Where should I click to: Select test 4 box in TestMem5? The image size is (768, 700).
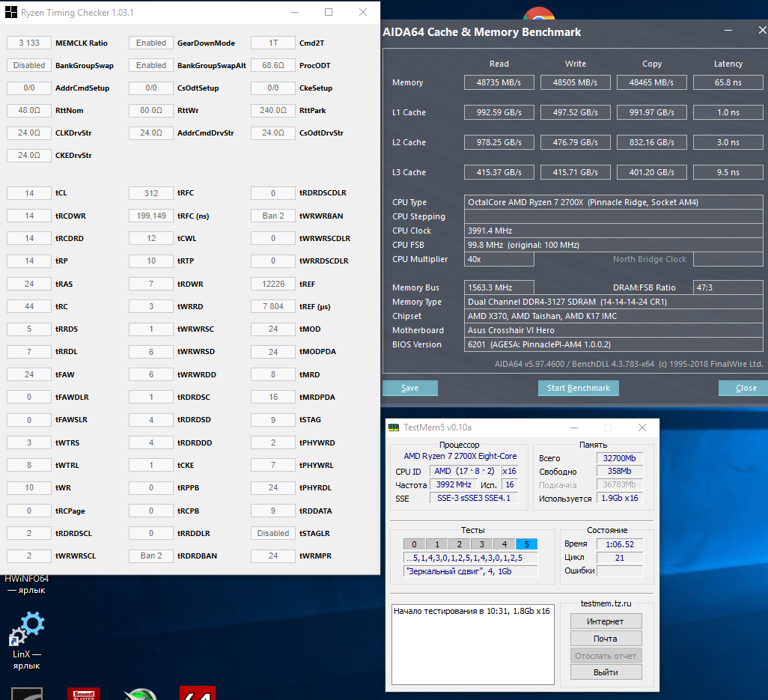(505, 544)
